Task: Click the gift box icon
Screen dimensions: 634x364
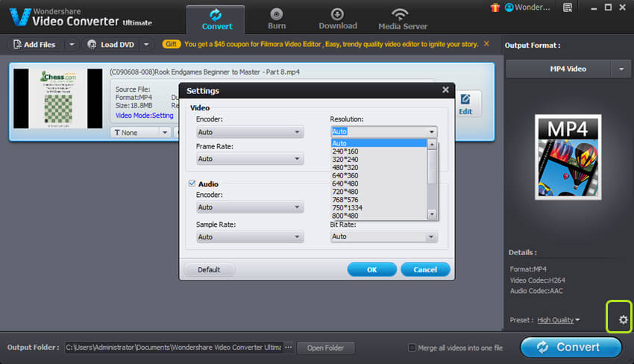Action: tap(495, 7)
